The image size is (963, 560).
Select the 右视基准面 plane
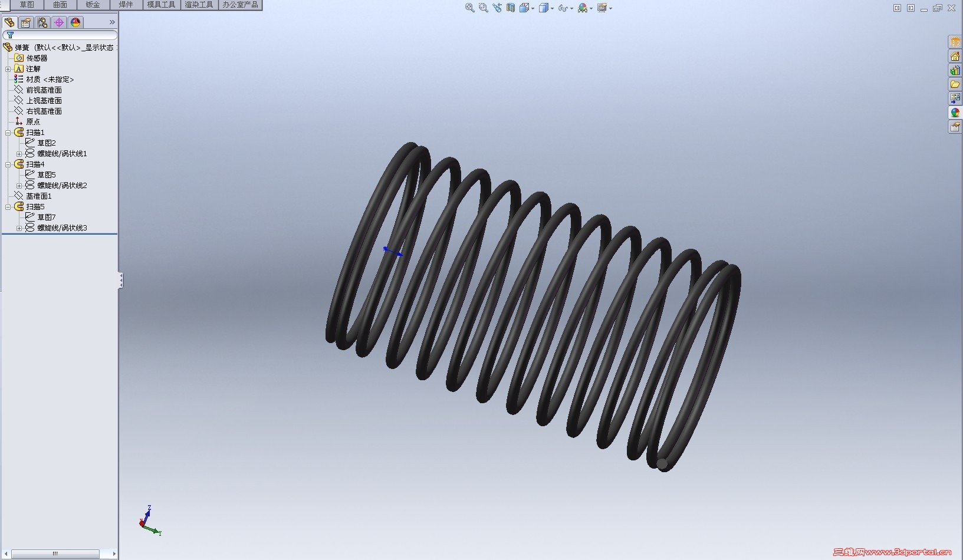(x=44, y=111)
